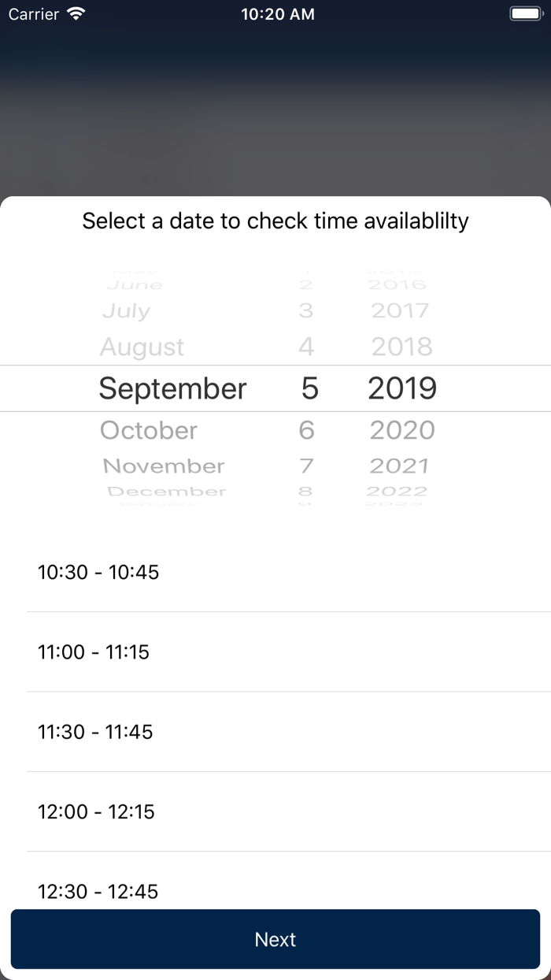Select August in the month picker
The height and width of the screenshot is (980, 551).
pyautogui.click(x=142, y=347)
